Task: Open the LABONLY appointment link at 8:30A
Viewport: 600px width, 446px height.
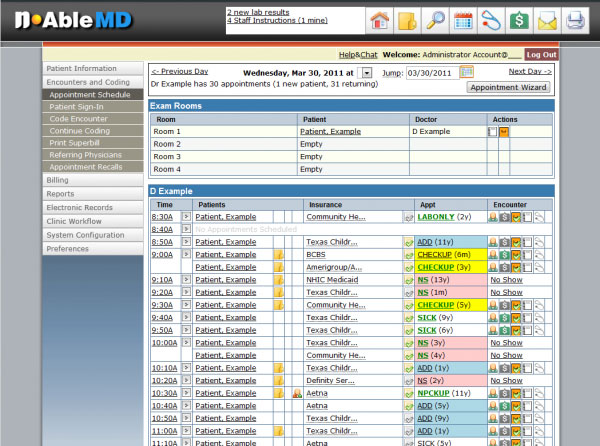Action: point(436,217)
